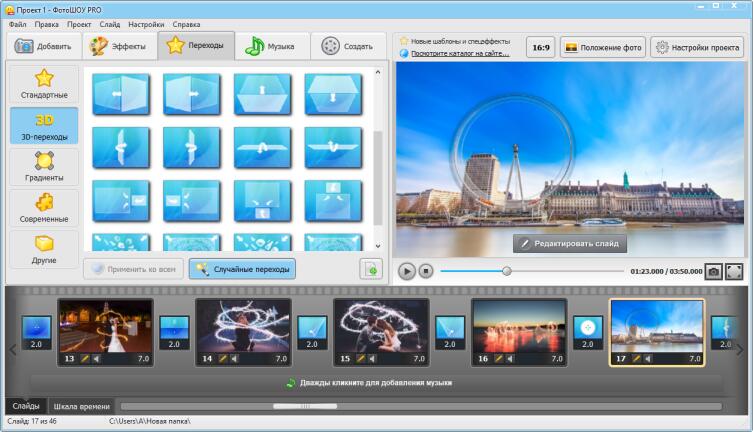The height and width of the screenshot is (432, 753).
Task: Take a snapshot with the camera icon
Action: tap(713, 271)
